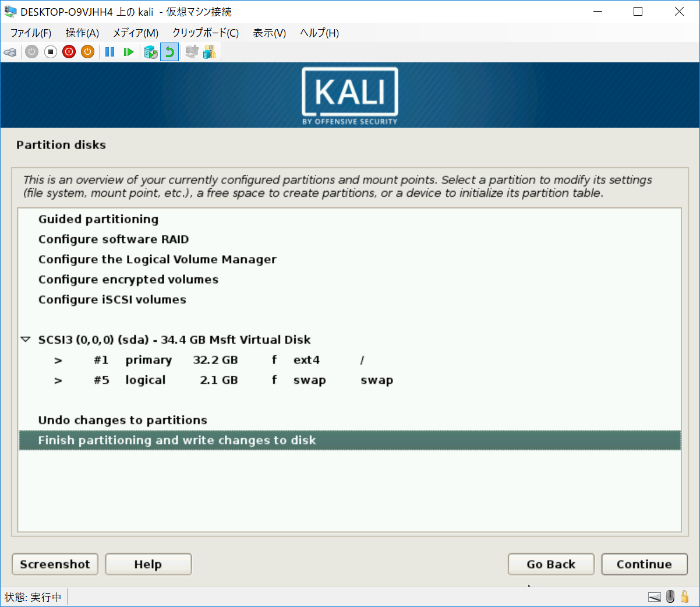
Task: Choose Undo changes to partitions
Action: [122, 420]
